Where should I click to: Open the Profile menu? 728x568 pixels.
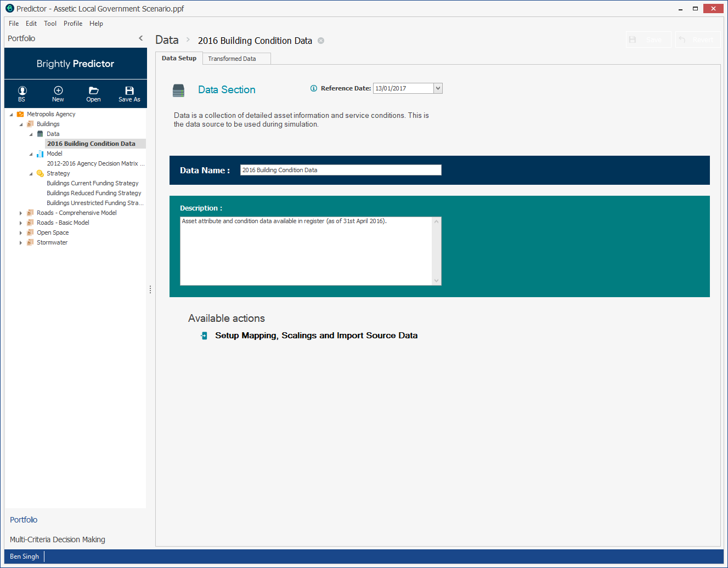coord(73,24)
